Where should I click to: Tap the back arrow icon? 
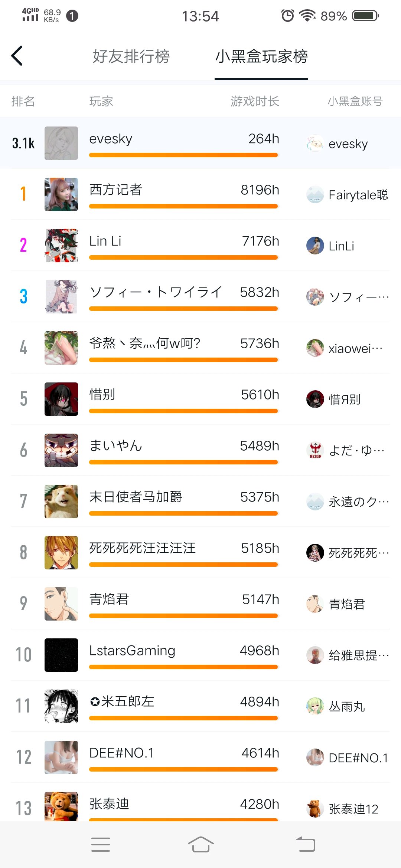[17, 56]
